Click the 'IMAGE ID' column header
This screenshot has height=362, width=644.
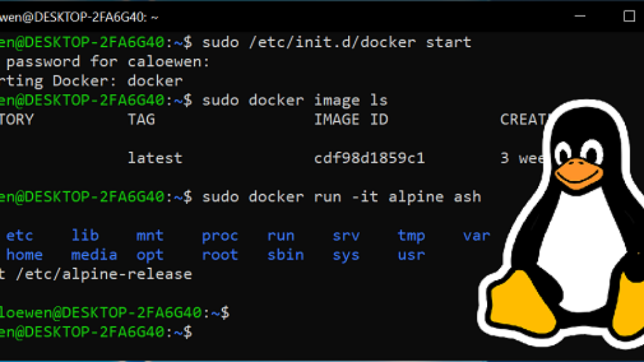click(x=350, y=119)
